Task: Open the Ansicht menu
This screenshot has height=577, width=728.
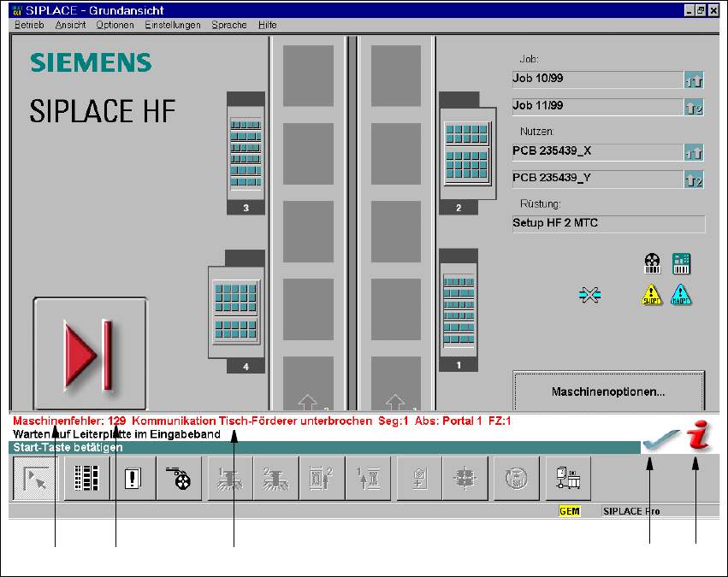Action: point(70,25)
